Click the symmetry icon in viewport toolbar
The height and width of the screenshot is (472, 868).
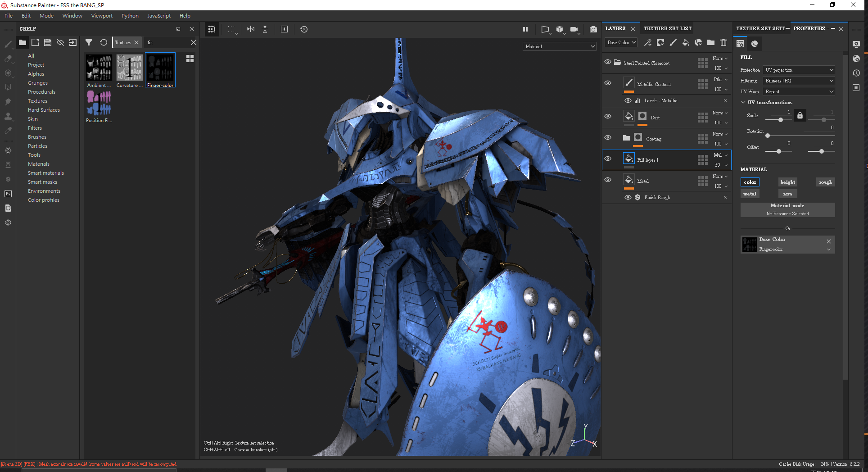(x=251, y=29)
